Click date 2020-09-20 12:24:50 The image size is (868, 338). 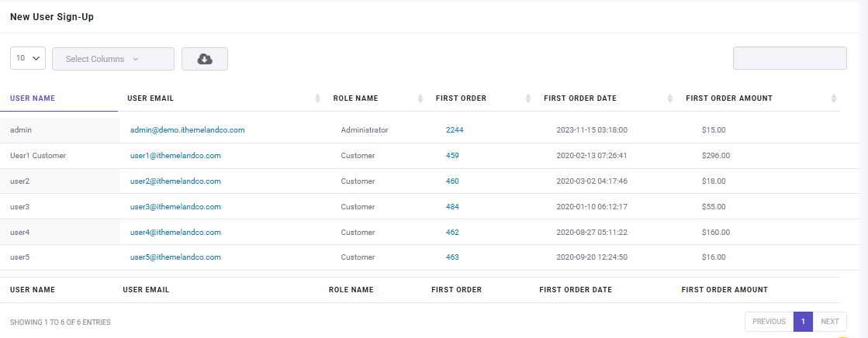[x=592, y=257]
